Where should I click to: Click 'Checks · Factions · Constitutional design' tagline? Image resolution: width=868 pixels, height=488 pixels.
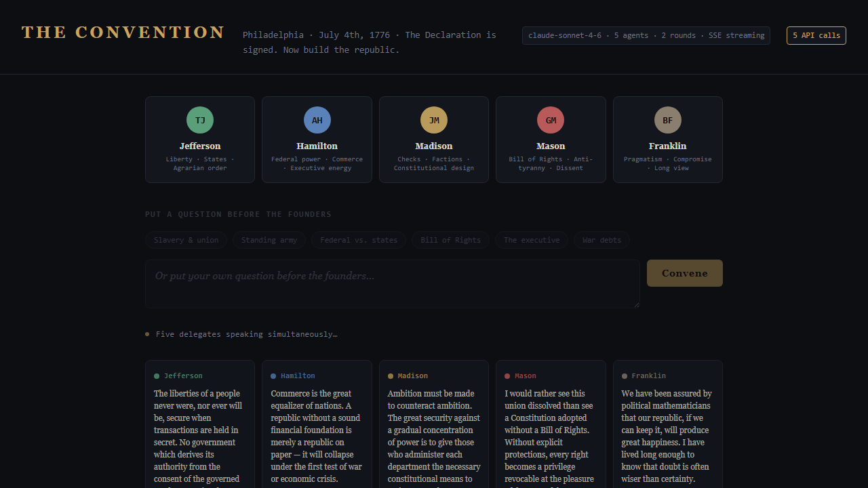coord(434,163)
